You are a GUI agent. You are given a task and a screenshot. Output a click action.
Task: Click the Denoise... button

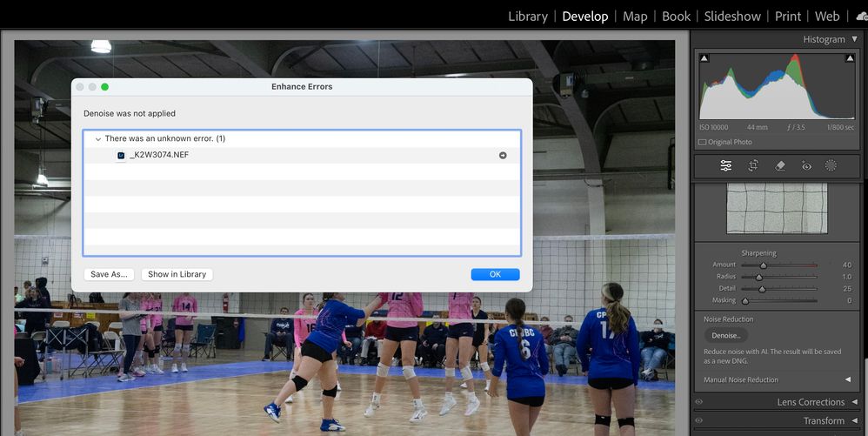pyautogui.click(x=725, y=335)
